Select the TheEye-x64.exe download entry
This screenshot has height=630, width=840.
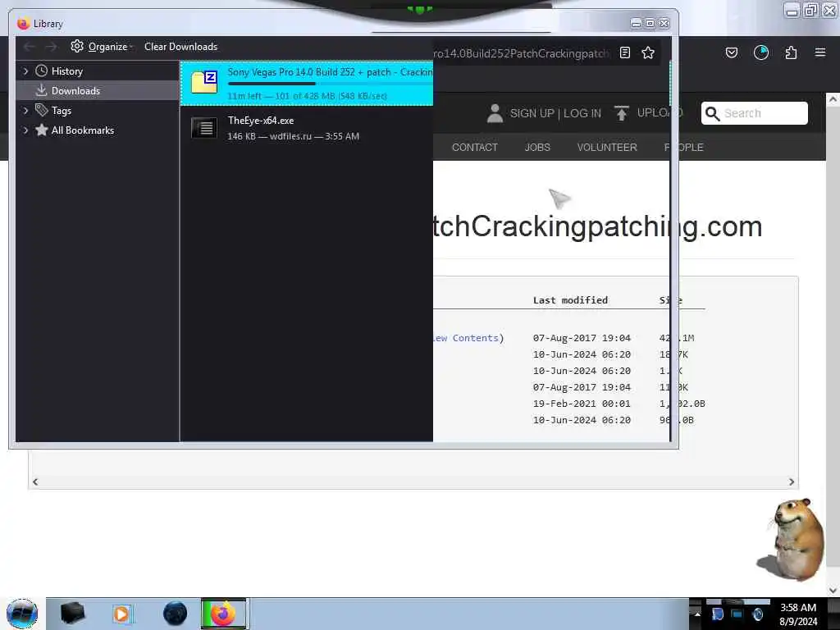pyautogui.click(x=307, y=128)
